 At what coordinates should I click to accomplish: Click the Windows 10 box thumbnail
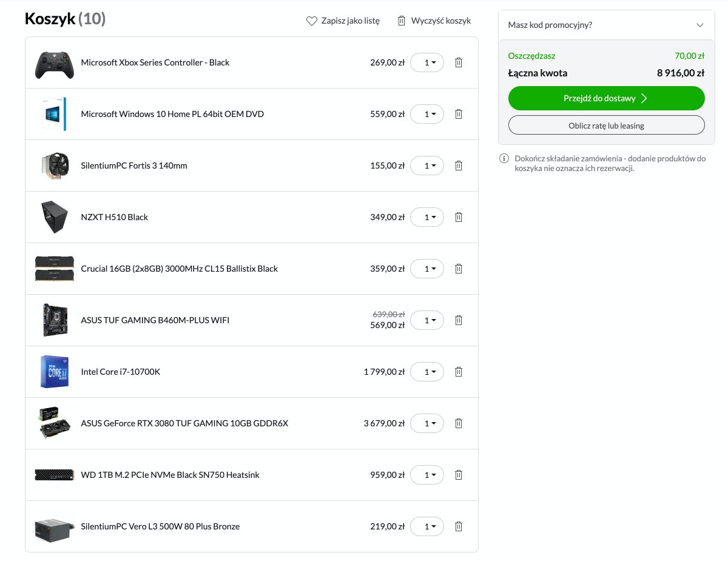55,114
